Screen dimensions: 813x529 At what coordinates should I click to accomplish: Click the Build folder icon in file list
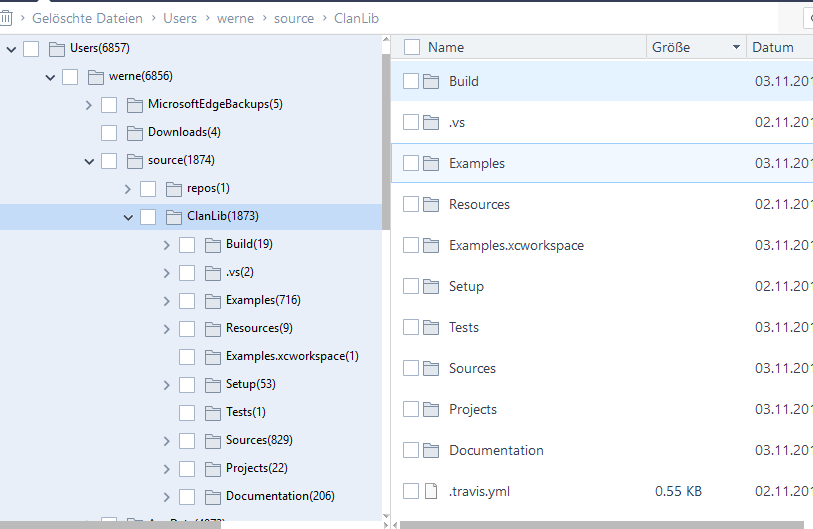point(431,81)
